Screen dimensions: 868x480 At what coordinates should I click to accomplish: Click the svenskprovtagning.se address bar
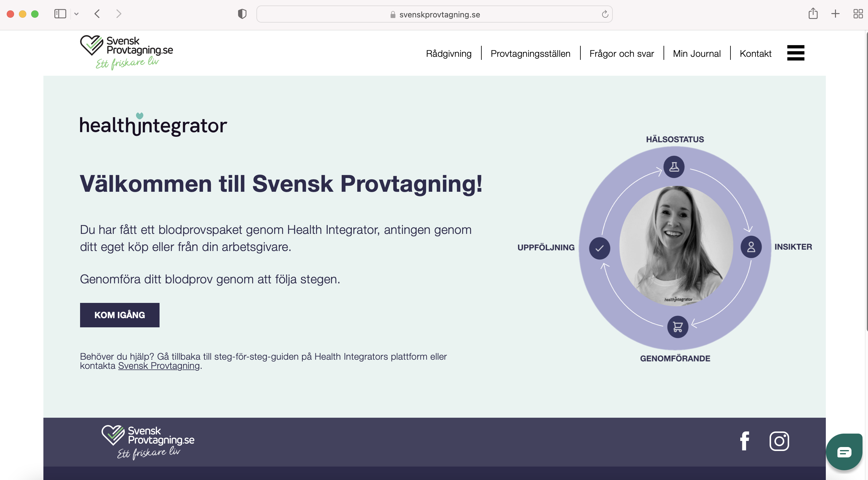(x=434, y=14)
